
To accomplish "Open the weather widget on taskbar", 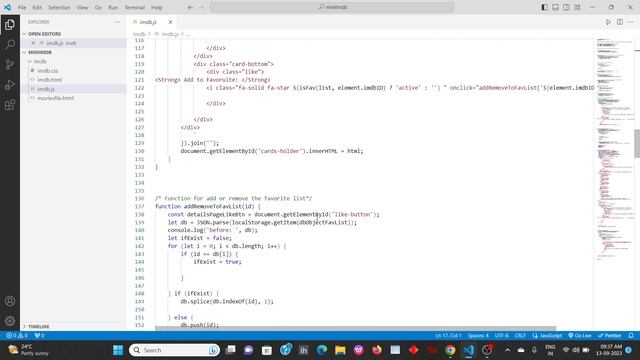I will [x=29, y=350].
